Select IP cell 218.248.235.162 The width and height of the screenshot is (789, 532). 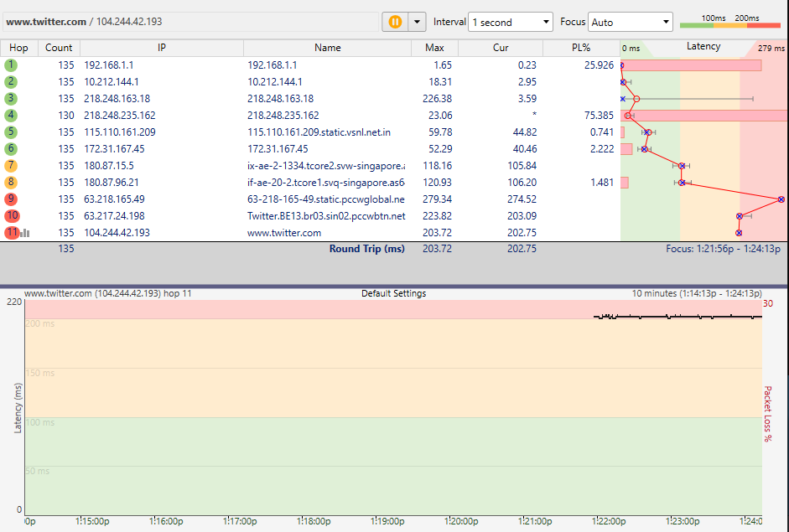(x=120, y=115)
